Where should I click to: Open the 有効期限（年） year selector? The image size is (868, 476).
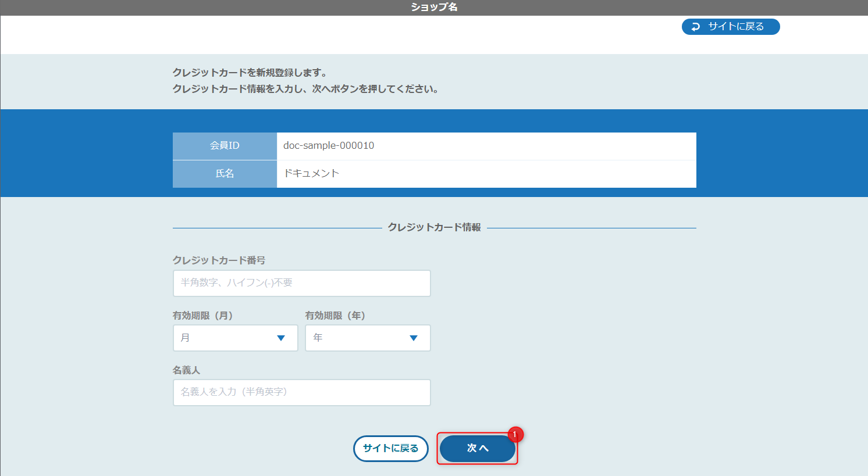click(x=368, y=338)
